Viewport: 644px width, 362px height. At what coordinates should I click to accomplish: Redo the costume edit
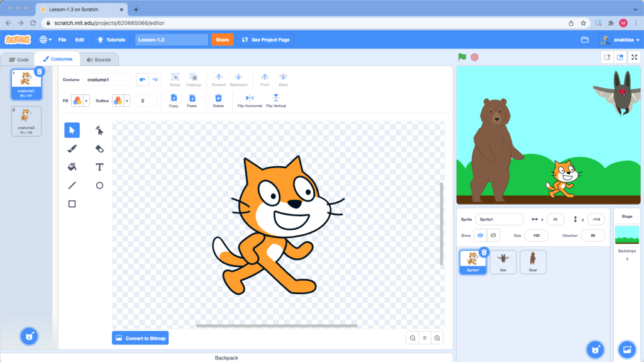155,79
